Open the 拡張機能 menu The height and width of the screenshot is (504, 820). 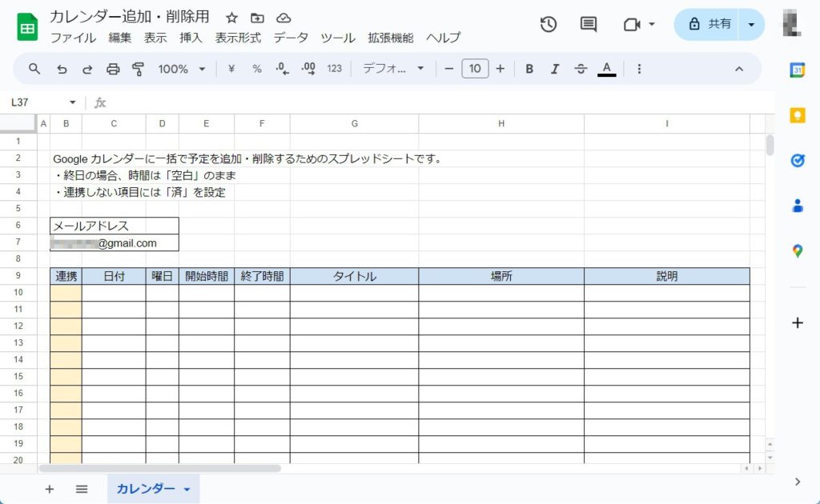coord(390,38)
